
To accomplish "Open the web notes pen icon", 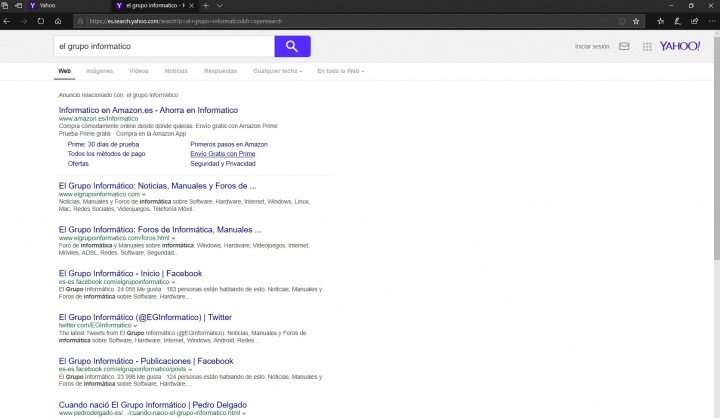I will point(677,21).
